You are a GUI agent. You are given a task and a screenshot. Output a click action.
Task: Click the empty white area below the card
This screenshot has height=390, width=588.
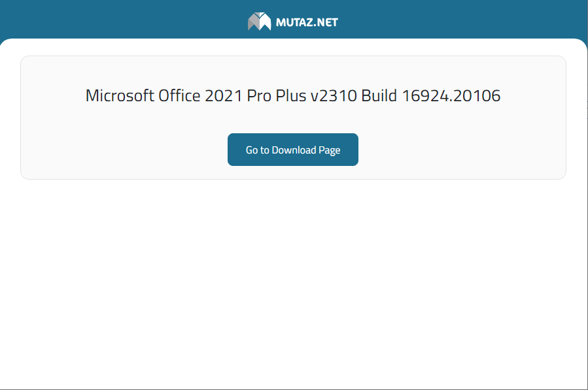click(293, 281)
